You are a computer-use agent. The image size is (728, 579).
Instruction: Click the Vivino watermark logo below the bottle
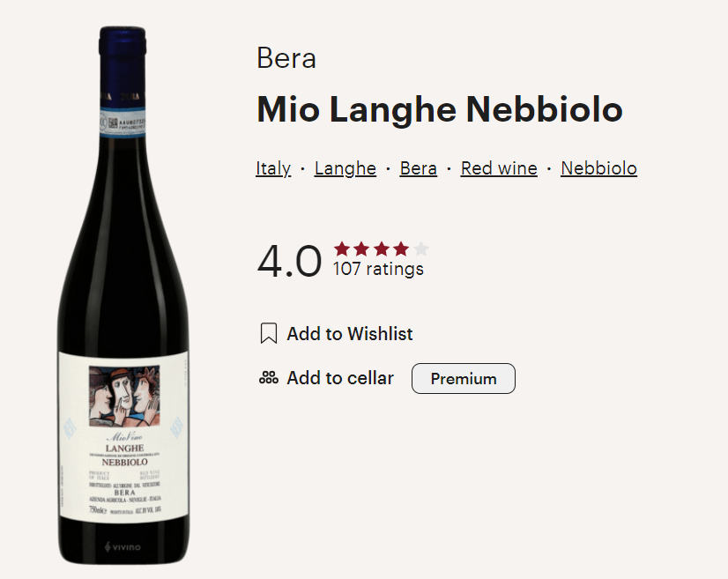pyautogui.click(x=122, y=546)
